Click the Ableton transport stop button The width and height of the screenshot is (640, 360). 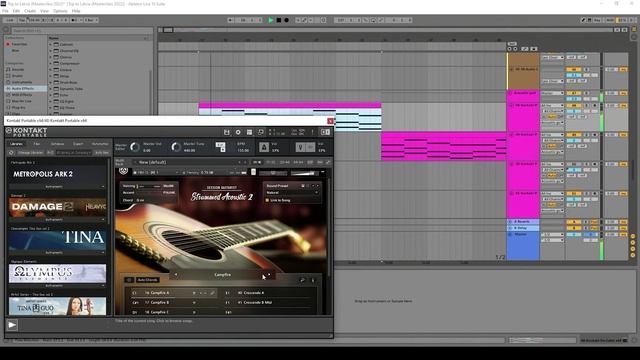click(x=279, y=20)
